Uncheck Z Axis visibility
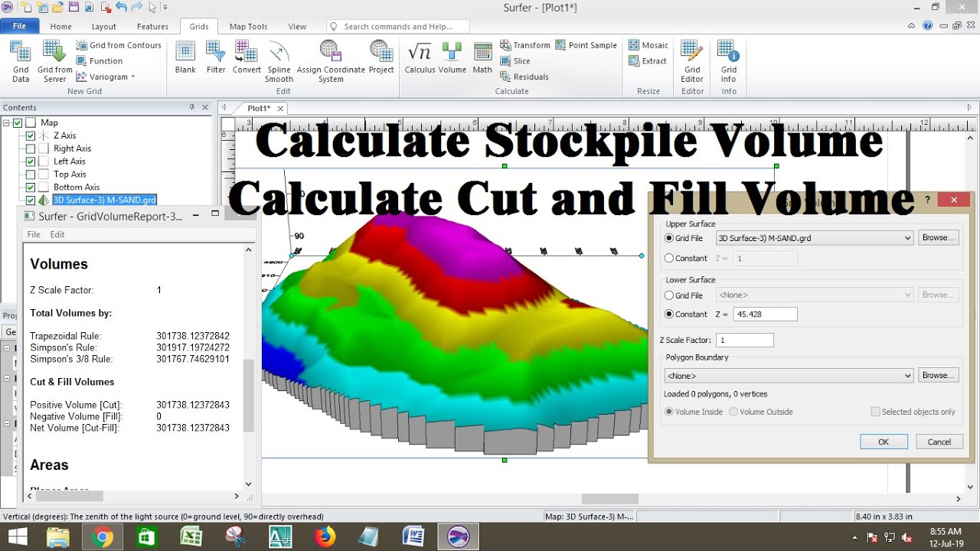This screenshot has width=980, height=551. click(31, 135)
